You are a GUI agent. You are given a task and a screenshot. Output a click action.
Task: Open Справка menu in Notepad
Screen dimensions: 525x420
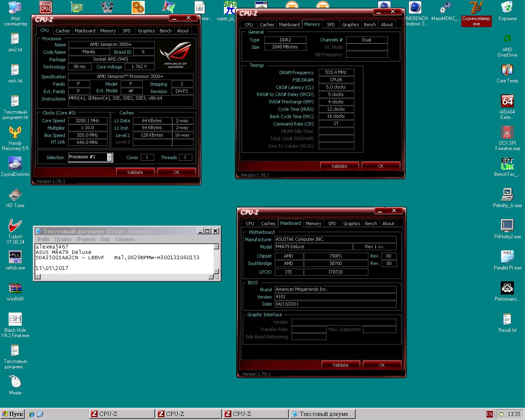pos(124,239)
